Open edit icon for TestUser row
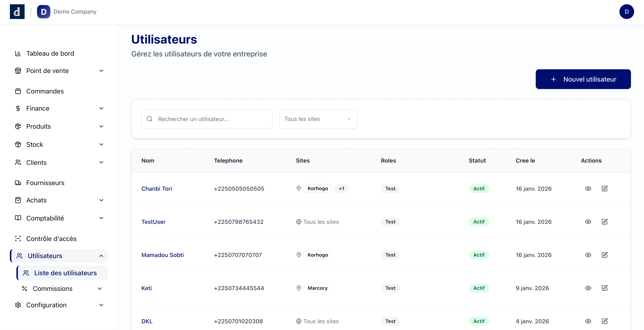The height and width of the screenshot is (330, 644). (x=605, y=222)
